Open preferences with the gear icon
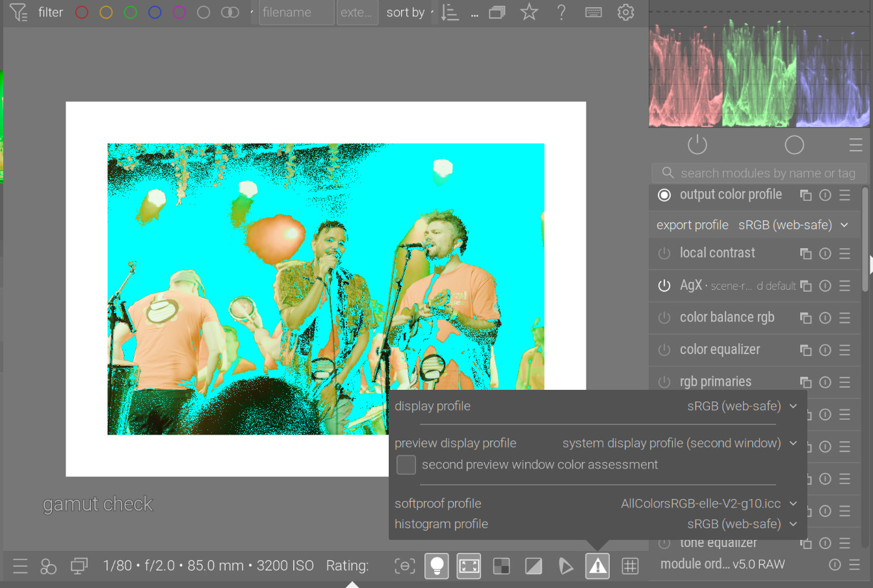This screenshot has height=588, width=873. (625, 12)
